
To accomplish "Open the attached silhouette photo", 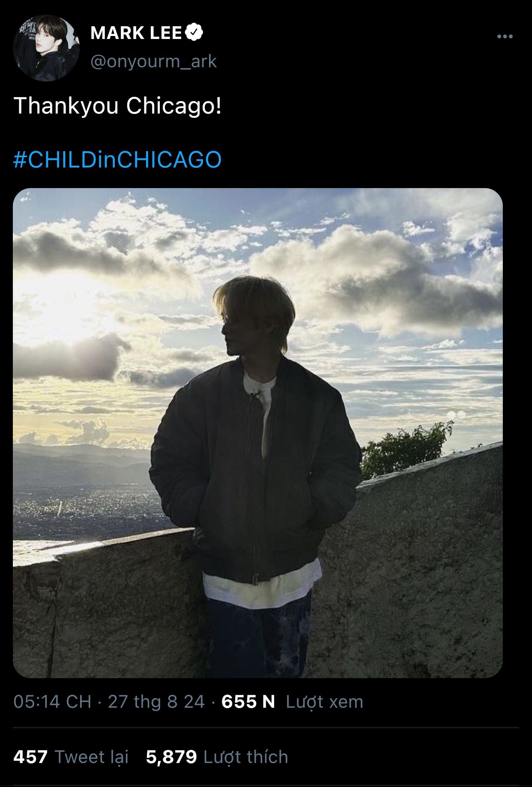I will pos(258,433).
